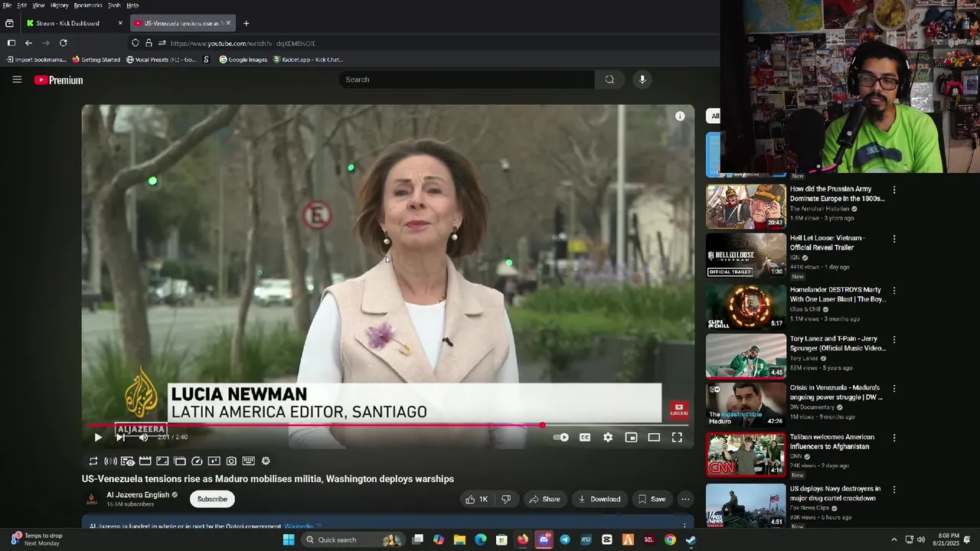The height and width of the screenshot is (551, 980).
Task: Switch to theater mode
Action: coord(654,437)
